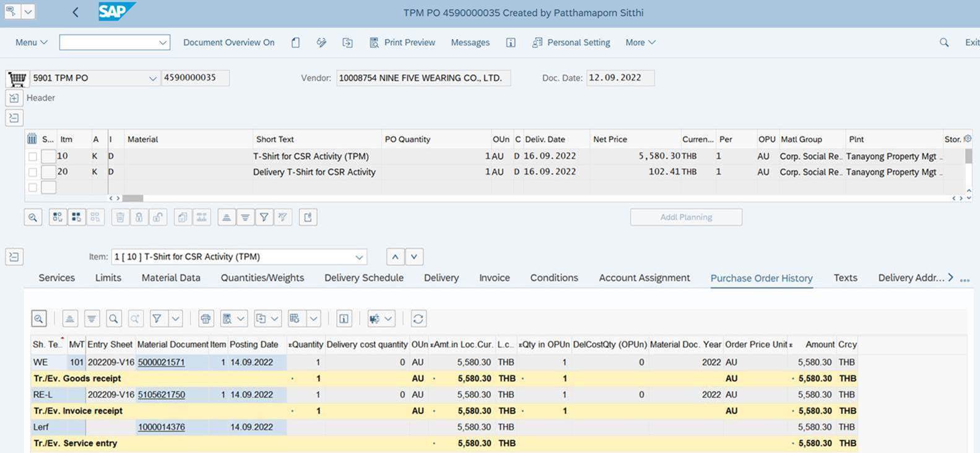Click the shopping cart document icon
This screenshot has width=980, height=453.
click(17, 78)
